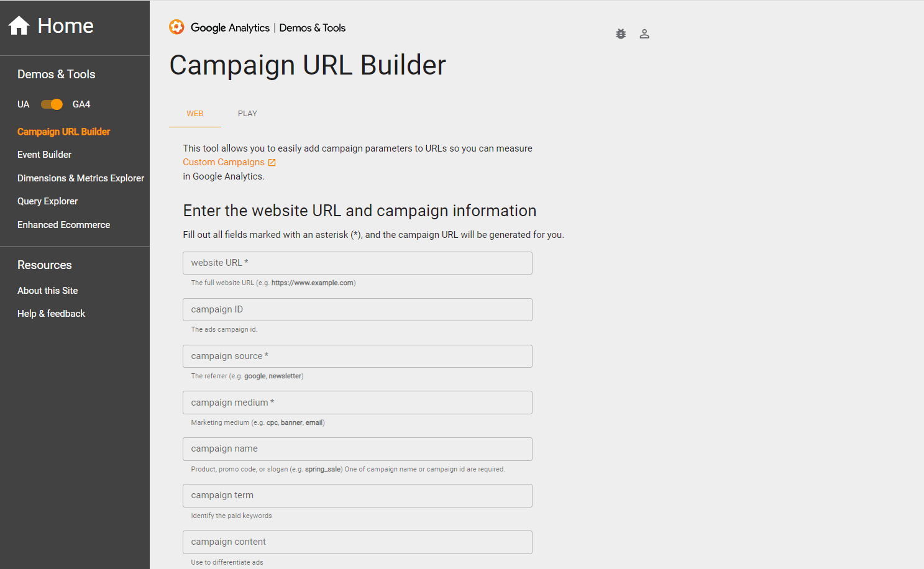Open Help & feedback
924x569 pixels.
[x=51, y=313]
